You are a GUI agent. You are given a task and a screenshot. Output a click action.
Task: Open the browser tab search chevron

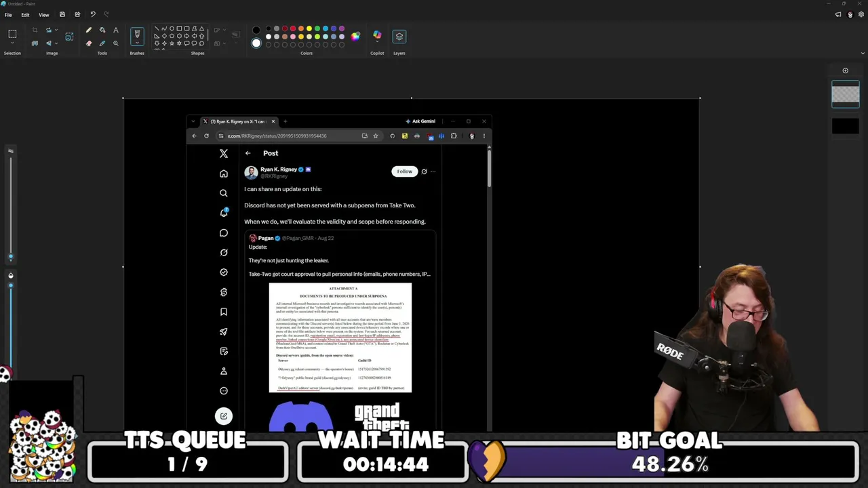click(193, 121)
